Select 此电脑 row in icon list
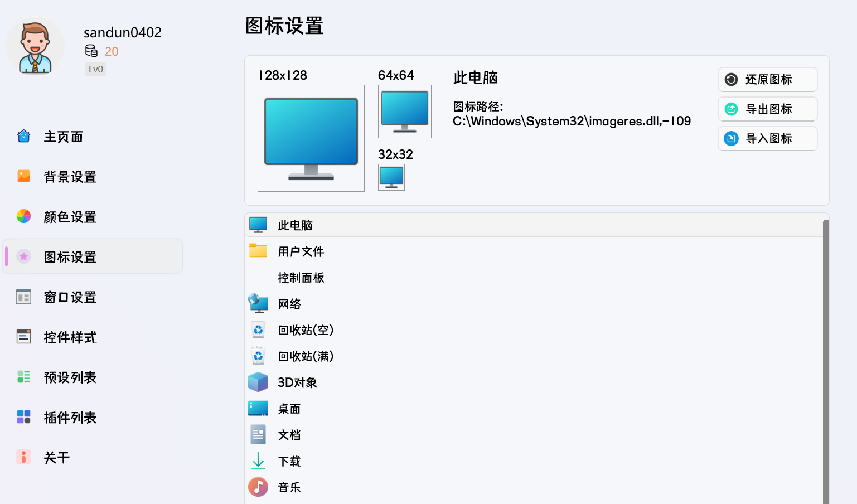The width and height of the screenshot is (857, 504). [x=534, y=225]
